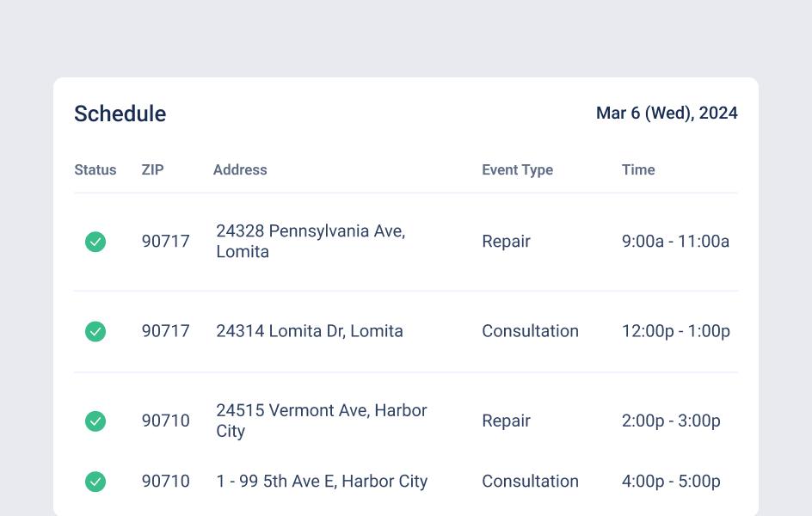Click the Address column header
Screen dimensions: 812x516
[x=240, y=169]
